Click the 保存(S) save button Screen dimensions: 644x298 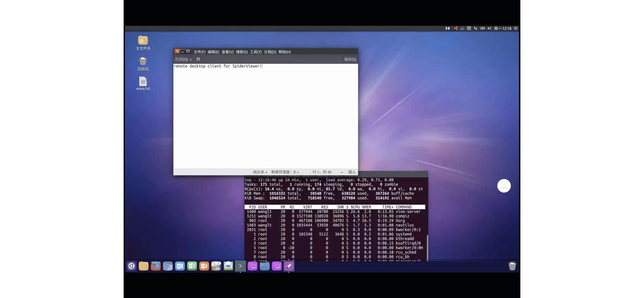click(350, 59)
